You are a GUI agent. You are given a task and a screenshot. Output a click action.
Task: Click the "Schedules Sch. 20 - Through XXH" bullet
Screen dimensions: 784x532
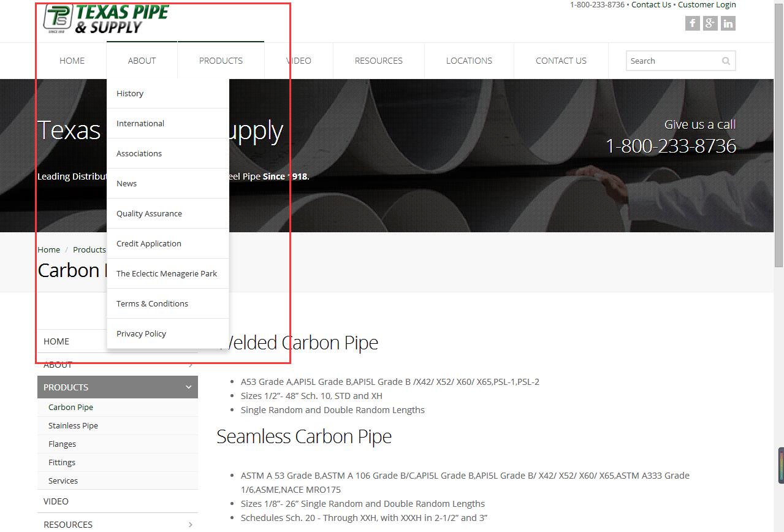364,518
